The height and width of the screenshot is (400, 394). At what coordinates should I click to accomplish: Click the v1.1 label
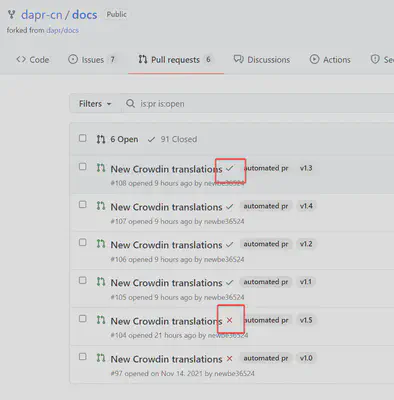[x=306, y=282]
